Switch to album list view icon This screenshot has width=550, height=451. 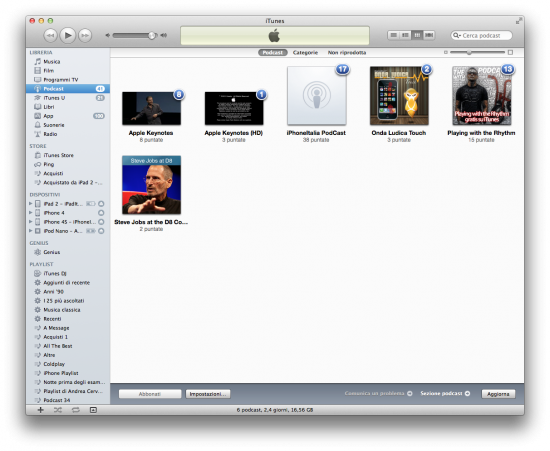(405, 35)
